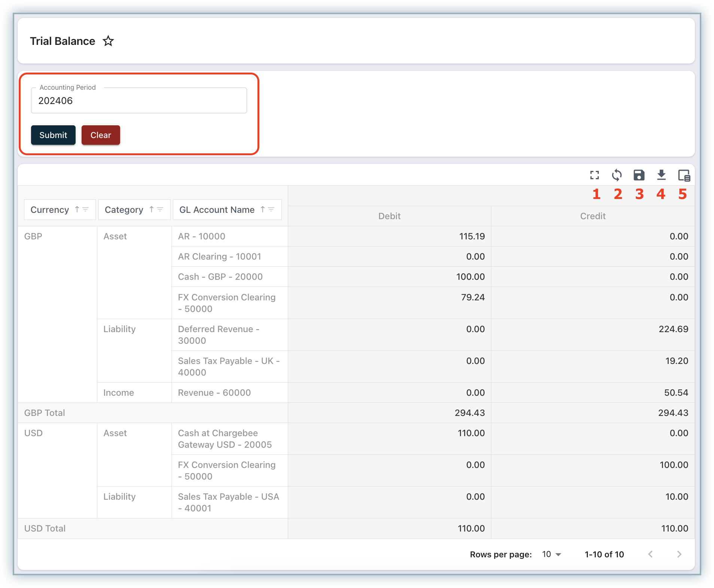714x588 pixels.
Task: Favorite the Trial Balance report with star
Action: click(108, 41)
